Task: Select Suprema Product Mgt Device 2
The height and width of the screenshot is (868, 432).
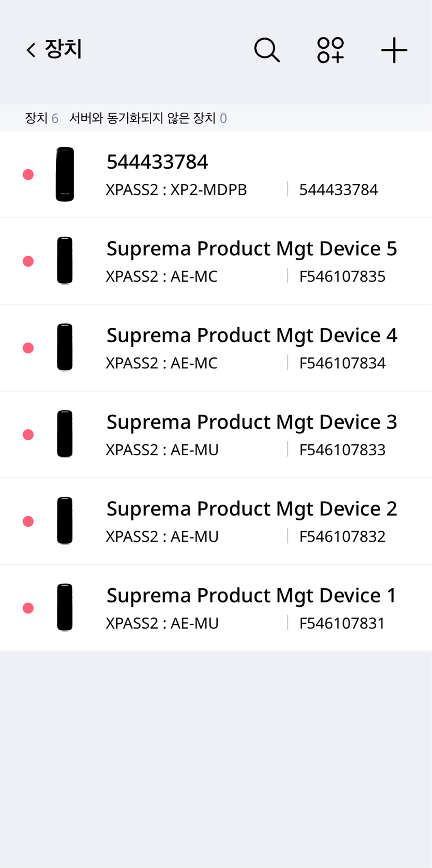Action: coord(251,509)
